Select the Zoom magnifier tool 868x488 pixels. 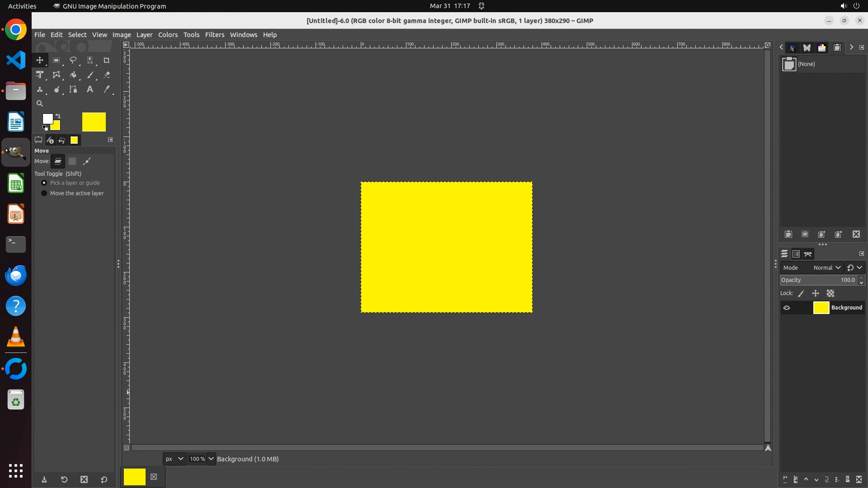[40, 103]
